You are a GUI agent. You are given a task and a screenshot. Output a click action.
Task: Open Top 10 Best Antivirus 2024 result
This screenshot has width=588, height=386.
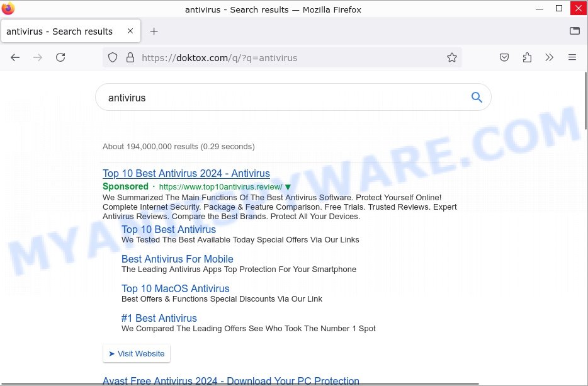186,173
